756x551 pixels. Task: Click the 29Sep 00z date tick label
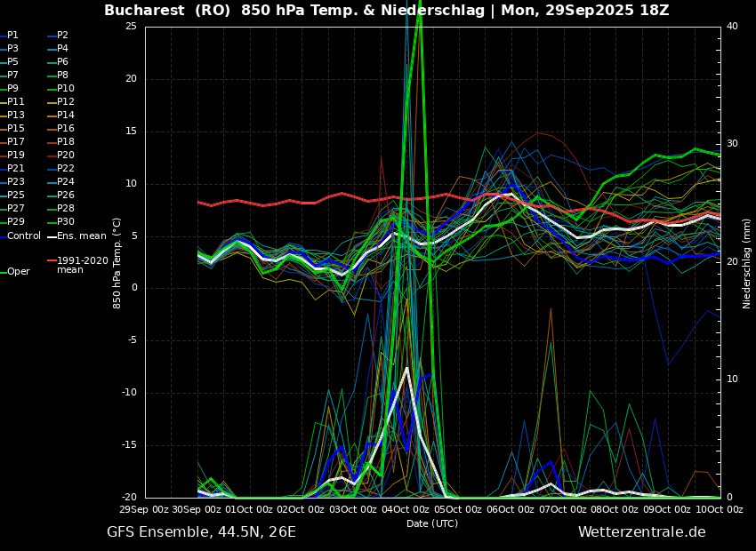(145, 509)
